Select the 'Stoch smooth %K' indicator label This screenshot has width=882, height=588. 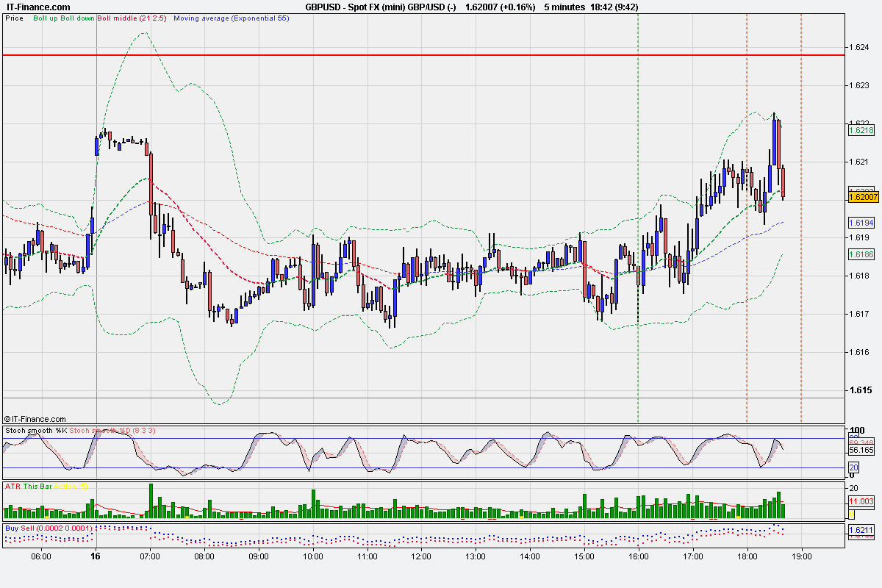tap(36, 430)
